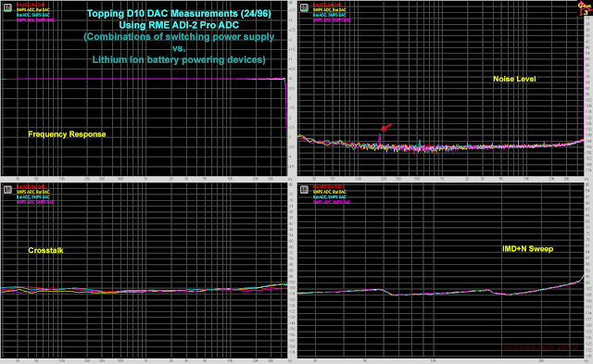Click the graph icon in the Crosstalk panel
Viewport: 593px width, 364px height.
[7, 189]
